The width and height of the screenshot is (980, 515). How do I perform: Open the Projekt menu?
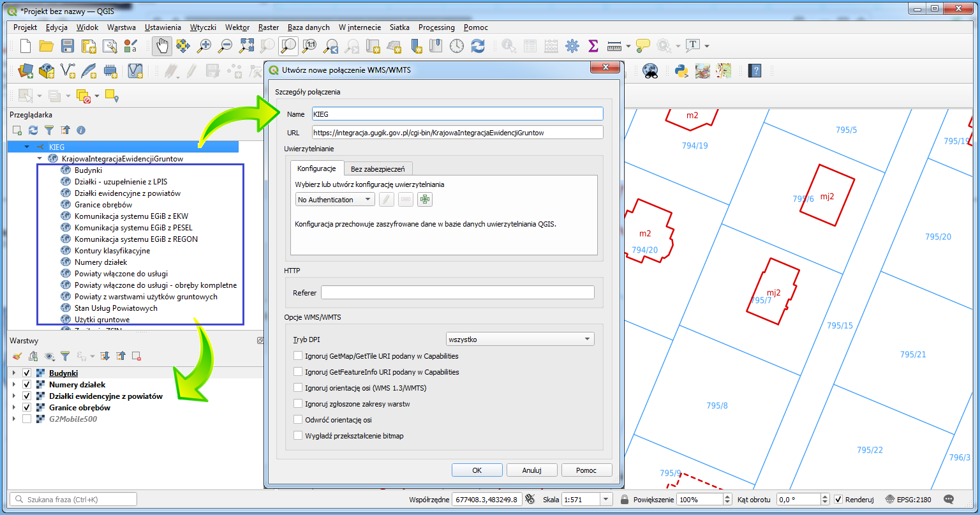click(x=26, y=27)
